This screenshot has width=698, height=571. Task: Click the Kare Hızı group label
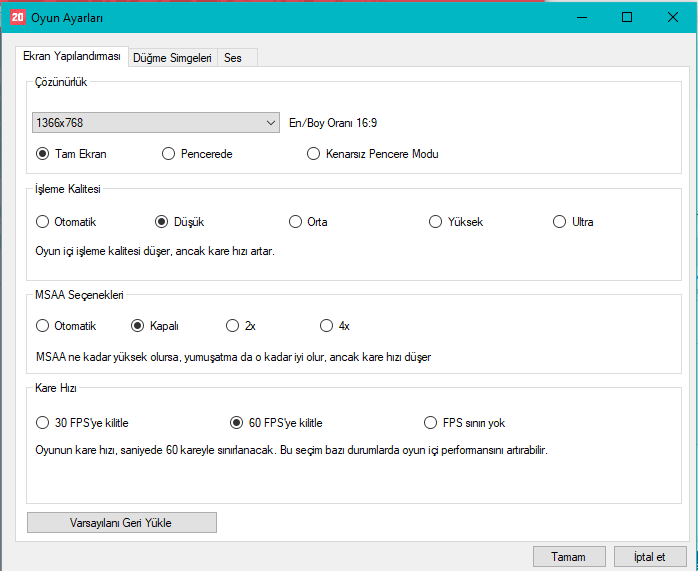click(x=56, y=388)
